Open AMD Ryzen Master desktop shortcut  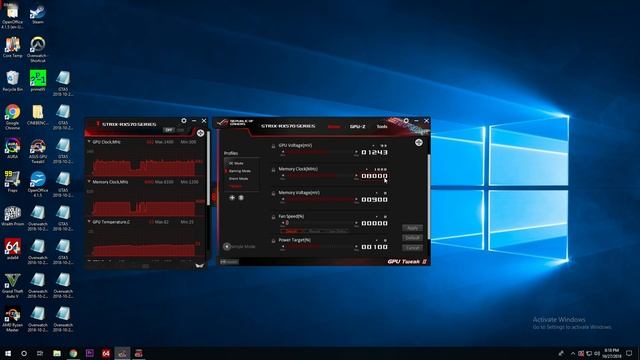pos(13,319)
